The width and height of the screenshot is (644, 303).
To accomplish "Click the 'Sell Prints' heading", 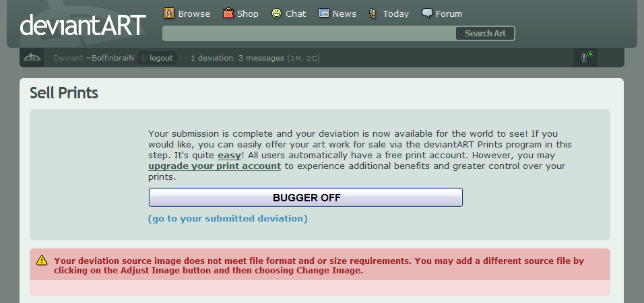I will pos(64,93).
